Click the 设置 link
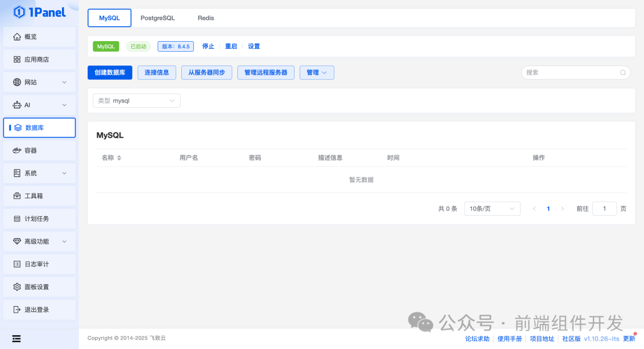The image size is (644, 349). pos(254,46)
